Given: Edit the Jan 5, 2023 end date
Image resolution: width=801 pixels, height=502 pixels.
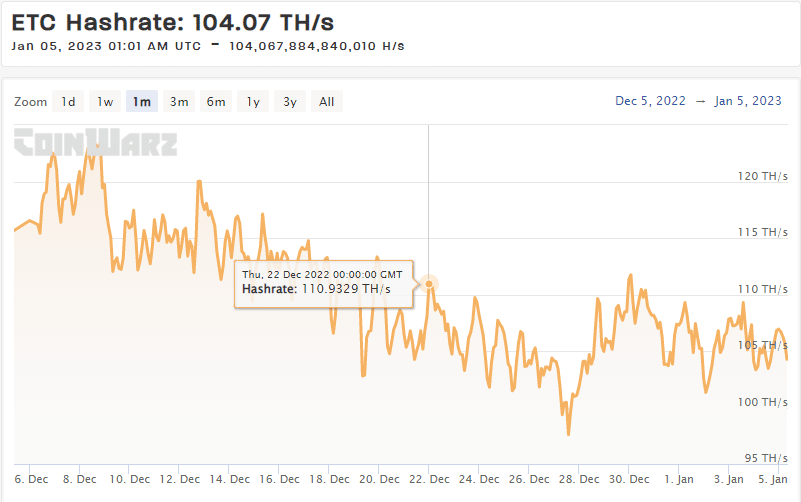Looking at the screenshot, I should tap(748, 101).
